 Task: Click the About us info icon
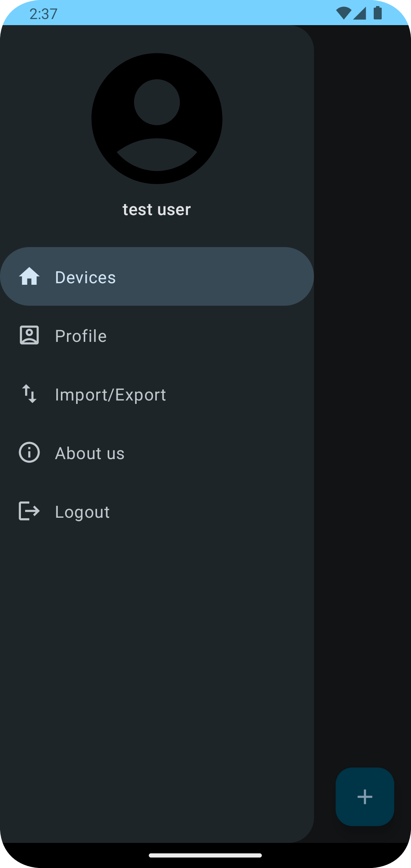[29, 453]
